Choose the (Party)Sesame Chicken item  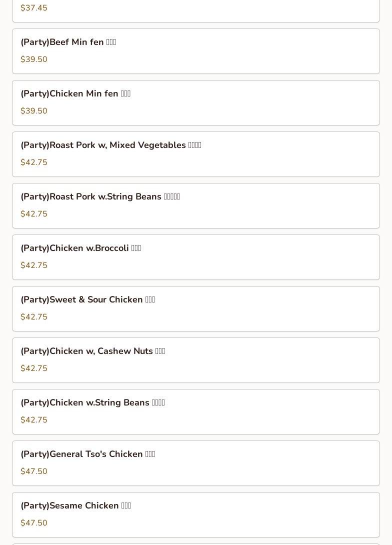75,506
